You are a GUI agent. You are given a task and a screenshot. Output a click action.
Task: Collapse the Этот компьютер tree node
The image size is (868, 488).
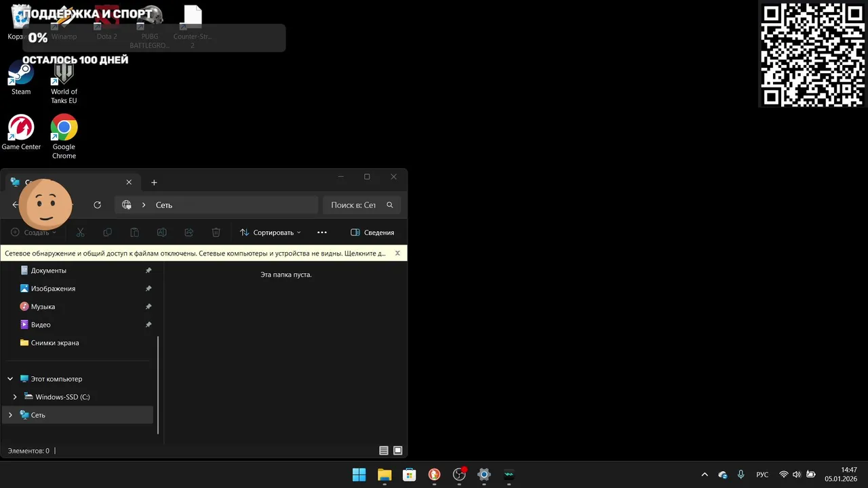pos(10,379)
